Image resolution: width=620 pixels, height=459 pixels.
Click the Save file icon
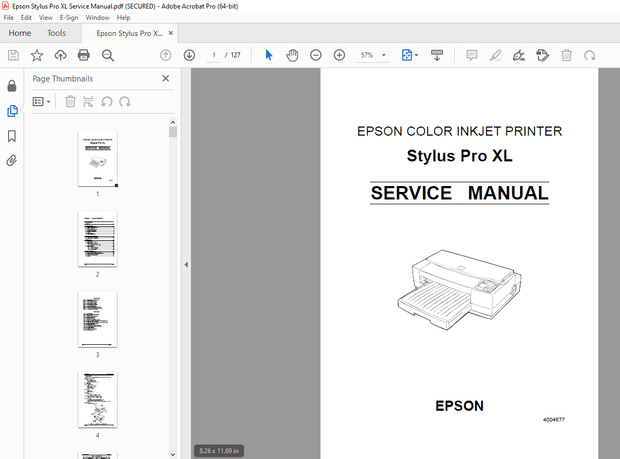pyautogui.click(x=13, y=55)
